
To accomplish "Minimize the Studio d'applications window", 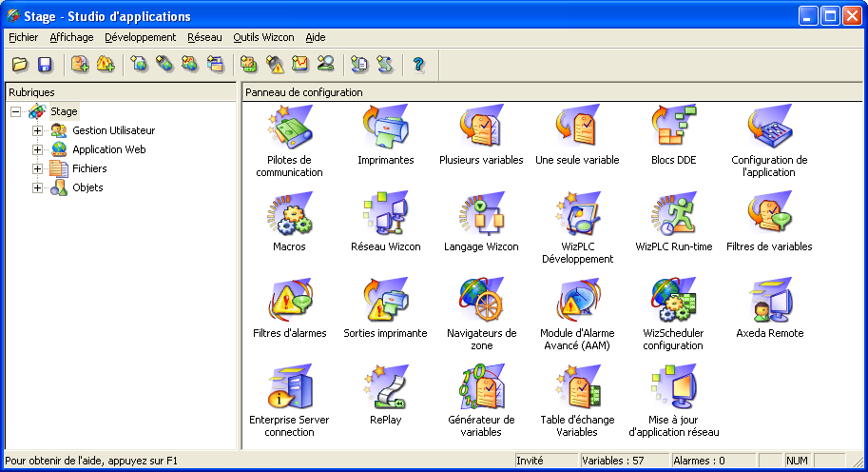I will tap(808, 16).
